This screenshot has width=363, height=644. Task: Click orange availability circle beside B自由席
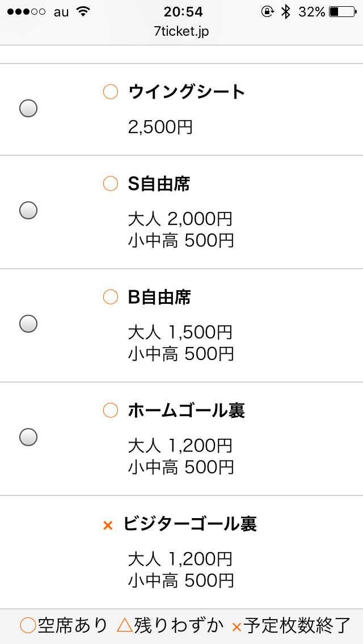pyautogui.click(x=111, y=296)
